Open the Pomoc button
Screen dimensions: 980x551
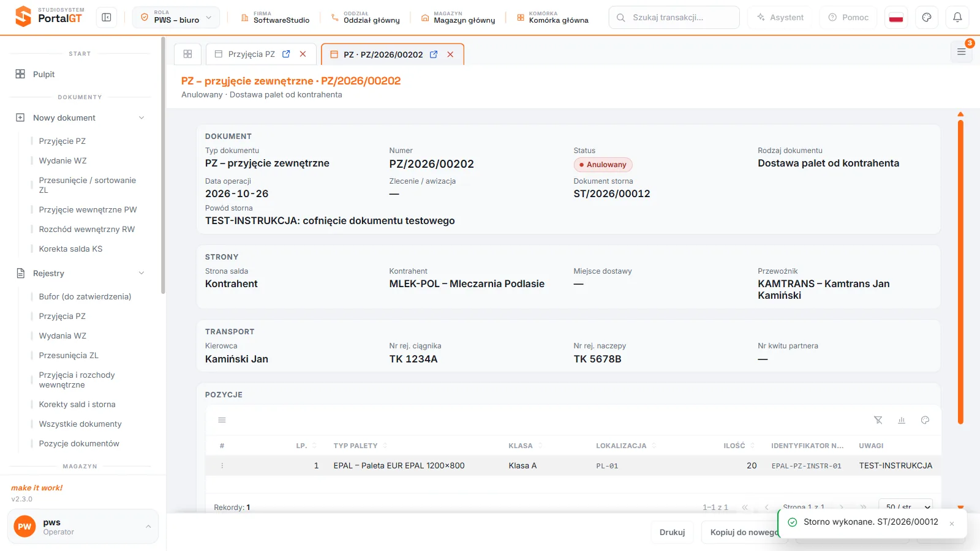coord(848,18)
